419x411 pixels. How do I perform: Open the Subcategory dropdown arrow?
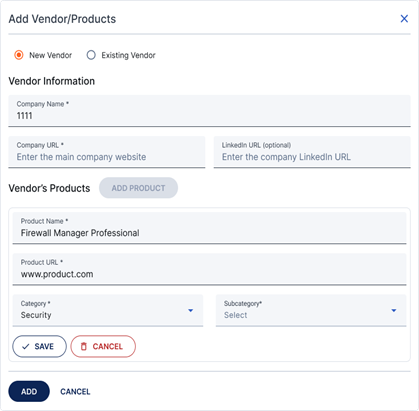coord(394,310)
